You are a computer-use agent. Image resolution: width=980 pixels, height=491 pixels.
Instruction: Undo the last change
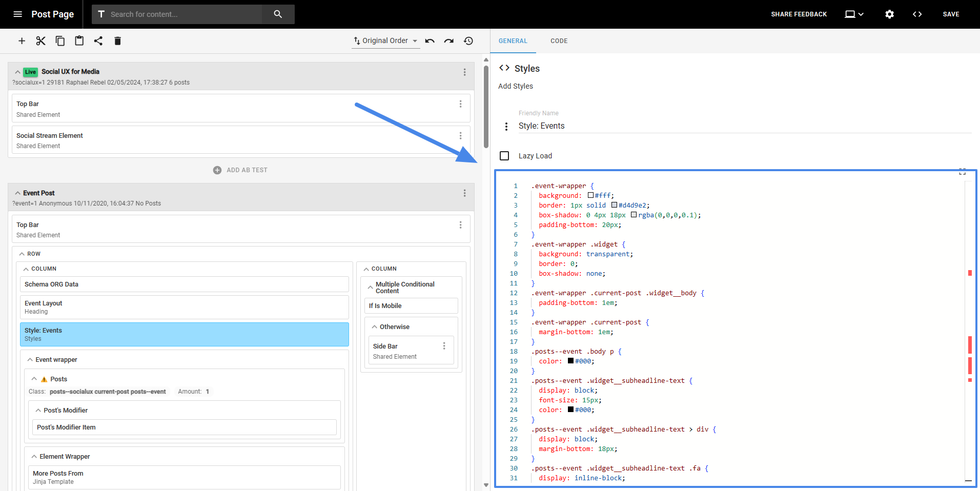tap(430, 41)
